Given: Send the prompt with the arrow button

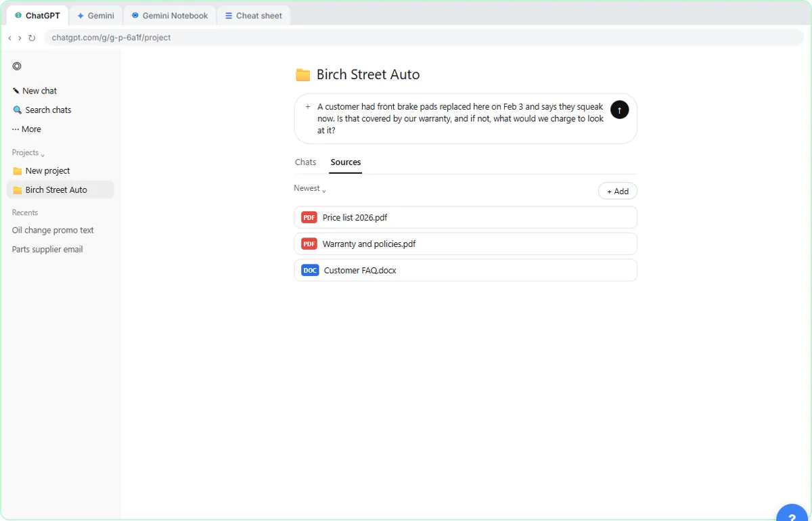Looking at the screenshot, I should [x=619, y=110].
